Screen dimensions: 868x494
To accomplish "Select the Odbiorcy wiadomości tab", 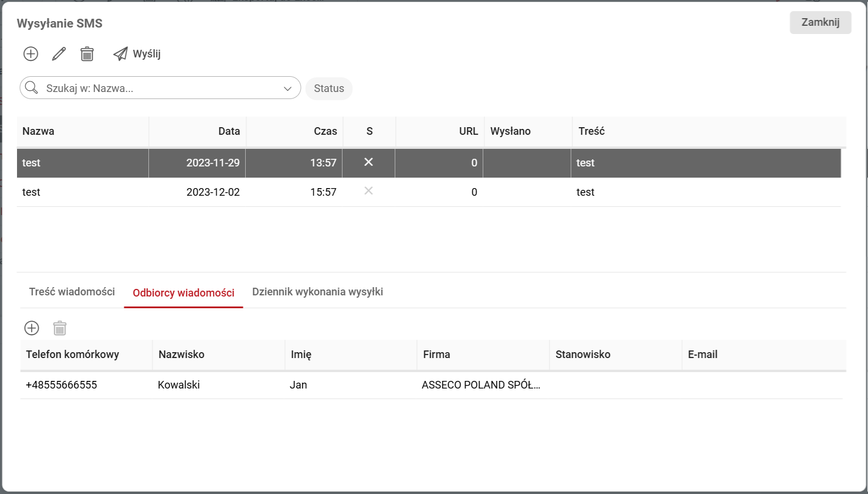I will click(184, 293).
